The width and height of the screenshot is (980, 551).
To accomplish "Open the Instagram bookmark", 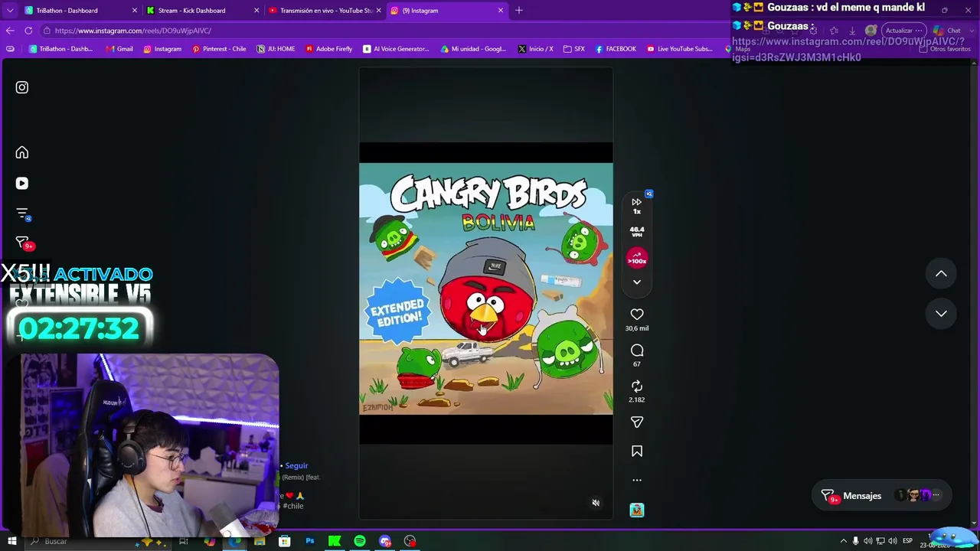I will pos(162,49).
